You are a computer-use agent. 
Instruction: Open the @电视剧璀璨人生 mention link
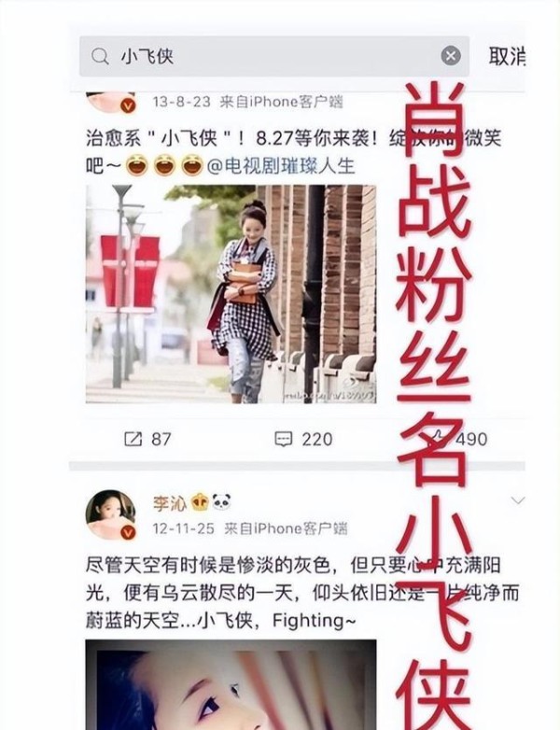point(280,166)
